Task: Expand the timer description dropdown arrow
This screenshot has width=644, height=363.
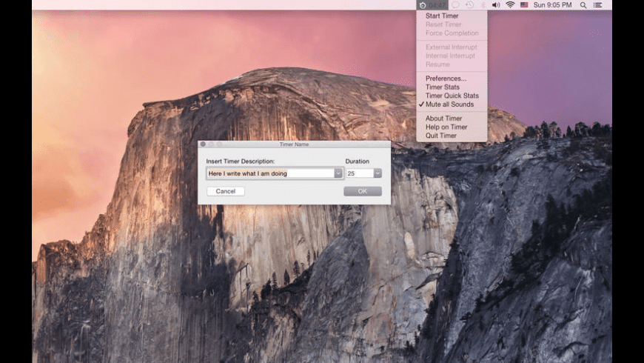Action: (338, 173)
